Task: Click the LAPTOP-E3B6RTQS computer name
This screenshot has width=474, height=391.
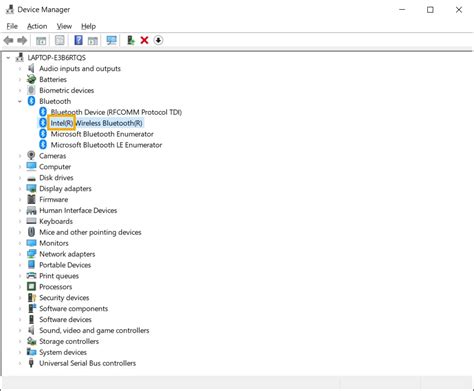Action: point(57,58)
